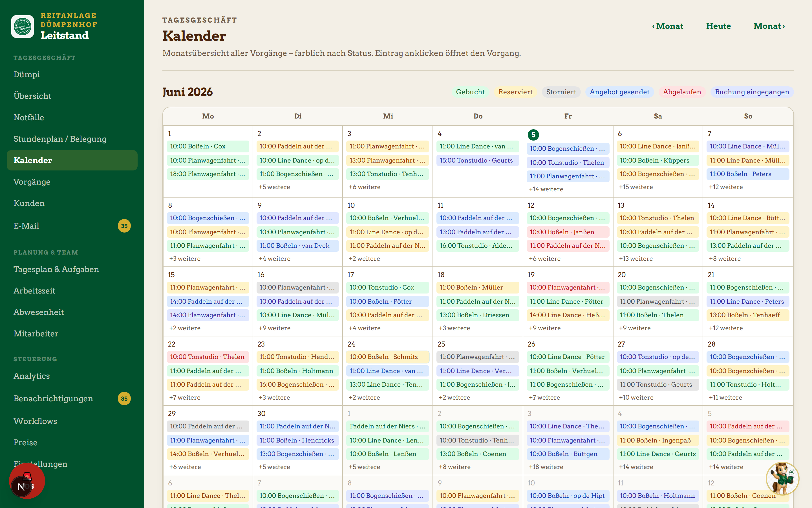This screenshot has height=508, width=812.
Task: Expand +6 weitere on June 3
Action: 364,187
